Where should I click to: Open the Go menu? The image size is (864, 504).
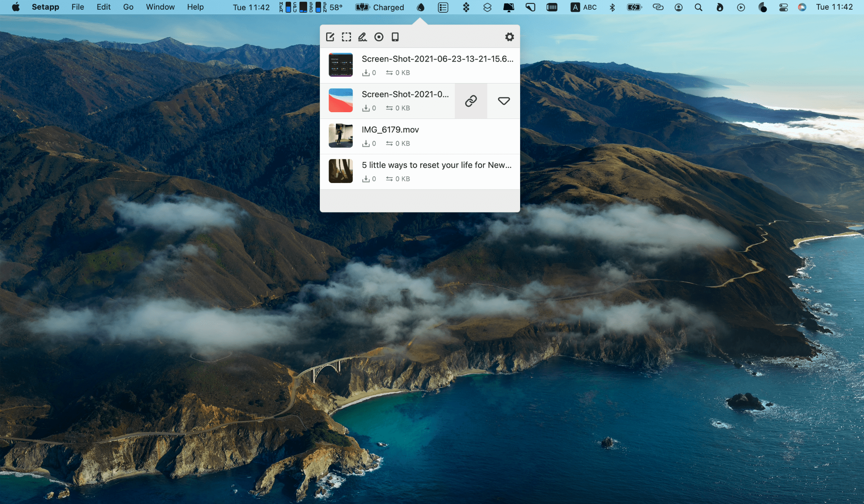point(128,7)
